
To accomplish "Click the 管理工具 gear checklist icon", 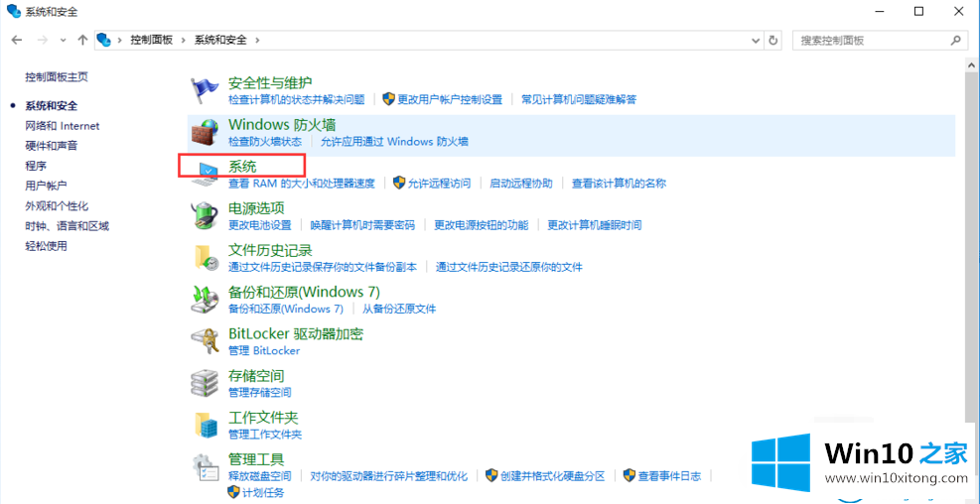I will coord(205,466).
